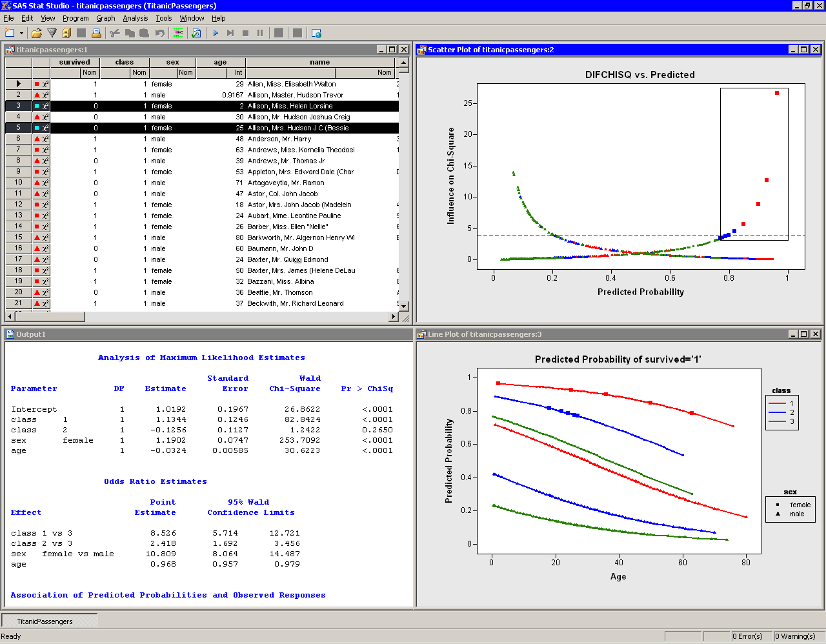This screenshot has height=644, width=826.
Task: Click the Run program play icon
Action: point(216,32)
